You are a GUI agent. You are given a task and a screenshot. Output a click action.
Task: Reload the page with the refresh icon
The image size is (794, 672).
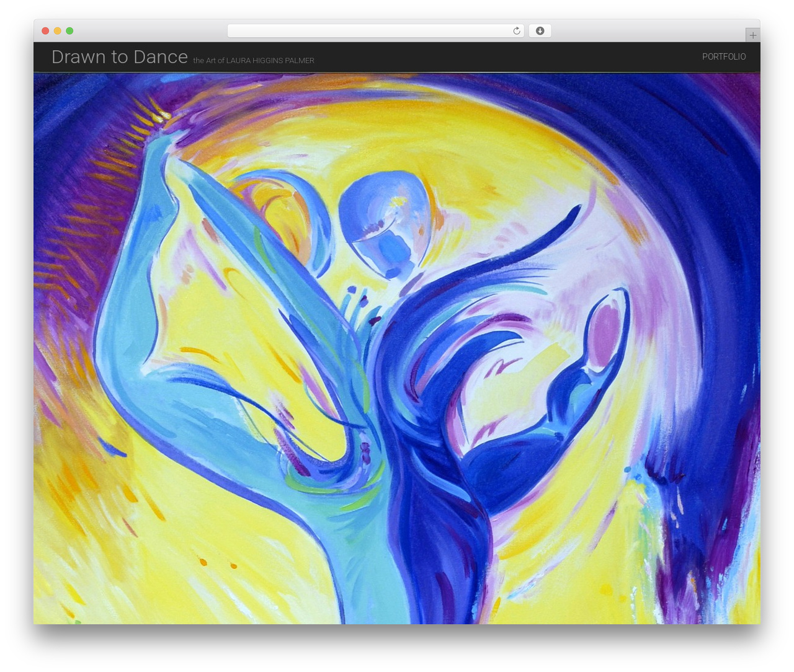point(517,31)
